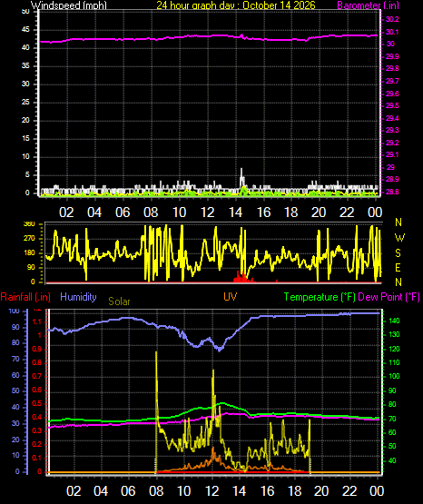423x504 pixels.
Task: Click the 15 tick on windspeed axis
Action: [25, 139]
